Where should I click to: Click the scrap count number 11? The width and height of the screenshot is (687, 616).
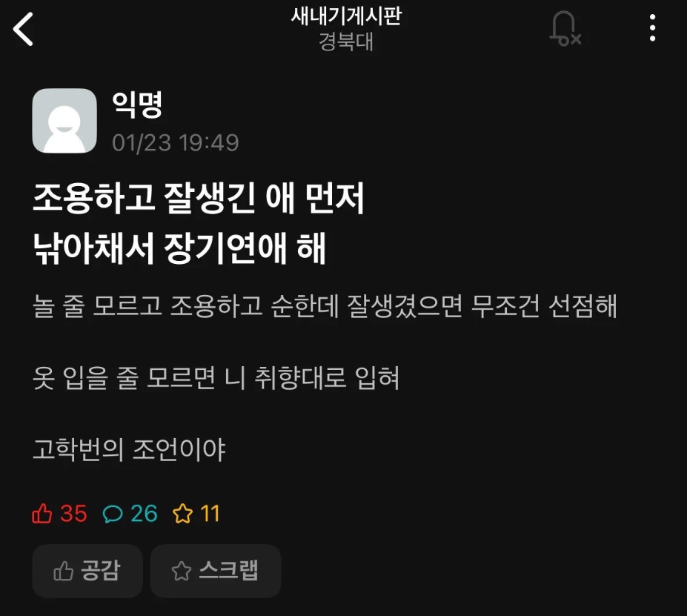(x=210, y=514)
